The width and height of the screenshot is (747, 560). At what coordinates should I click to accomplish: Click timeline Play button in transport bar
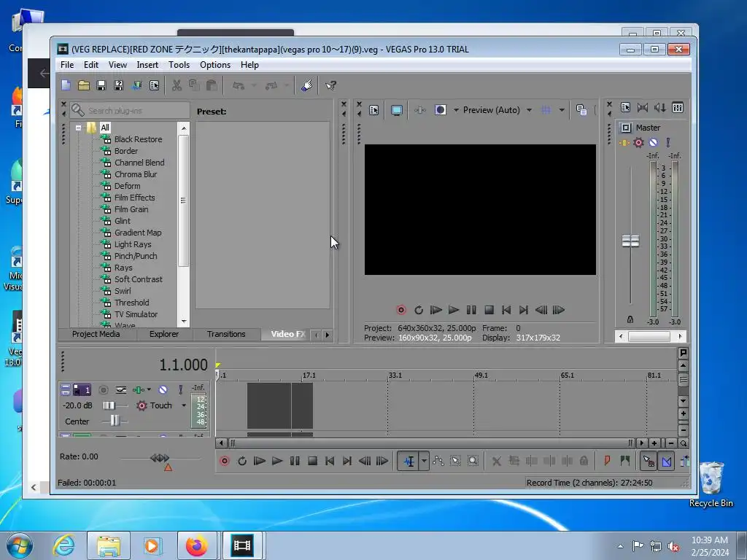277,461
